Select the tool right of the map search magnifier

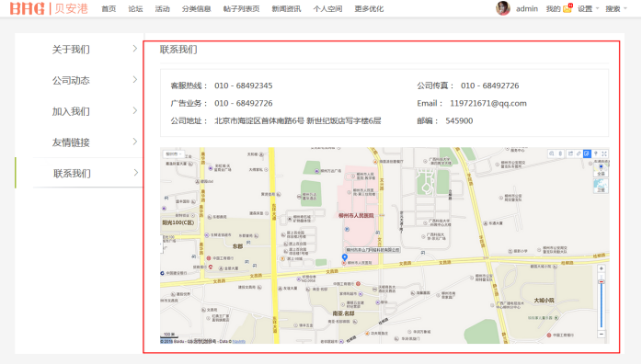(x=560, y=154)
